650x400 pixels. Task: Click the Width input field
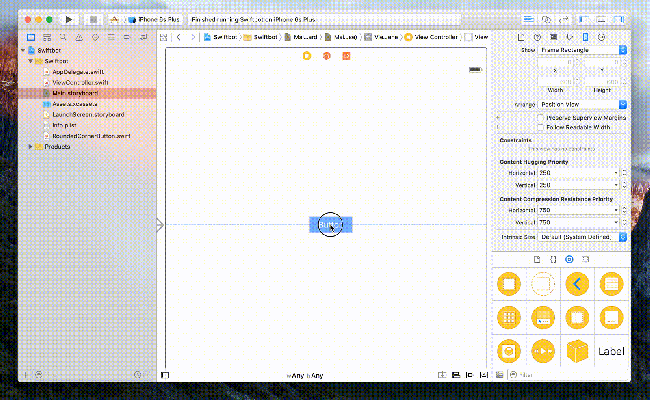pos(555,82)
